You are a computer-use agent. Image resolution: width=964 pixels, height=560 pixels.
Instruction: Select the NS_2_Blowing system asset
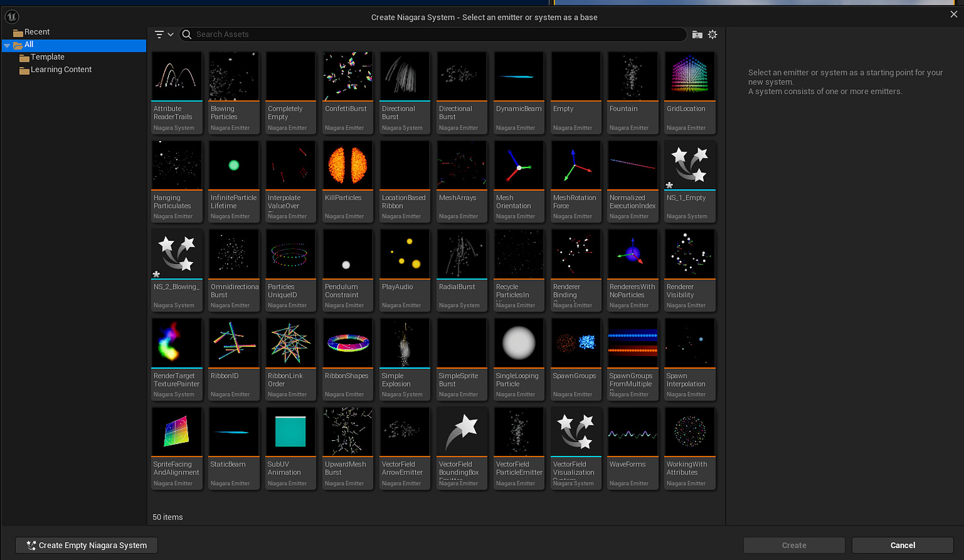tap(177, 270)
